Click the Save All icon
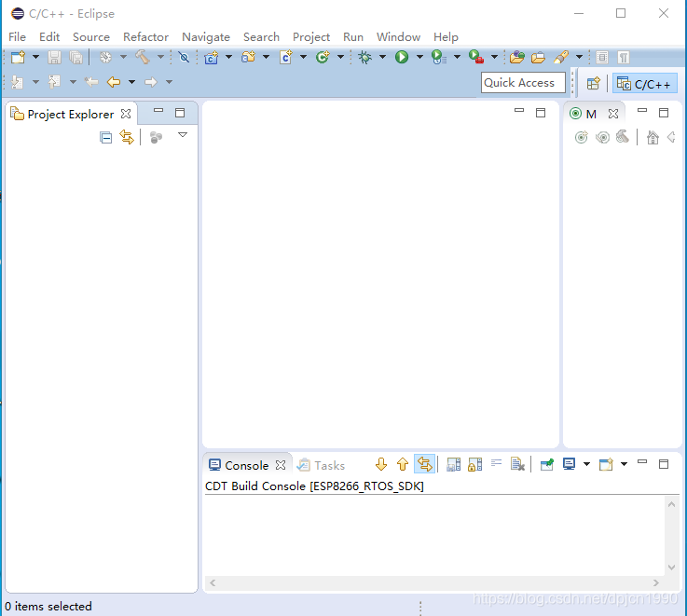The height and width of the screenshot is (616, 687). [x=76, y=58]
